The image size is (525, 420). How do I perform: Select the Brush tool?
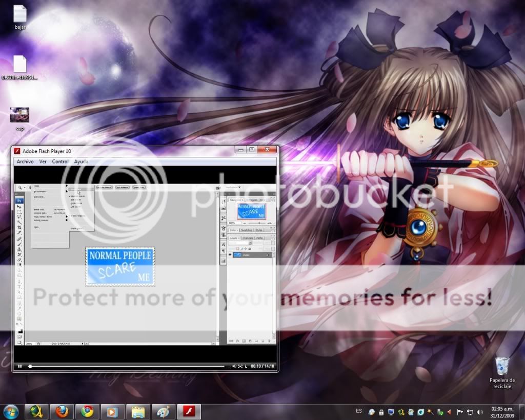coord(19,244)
